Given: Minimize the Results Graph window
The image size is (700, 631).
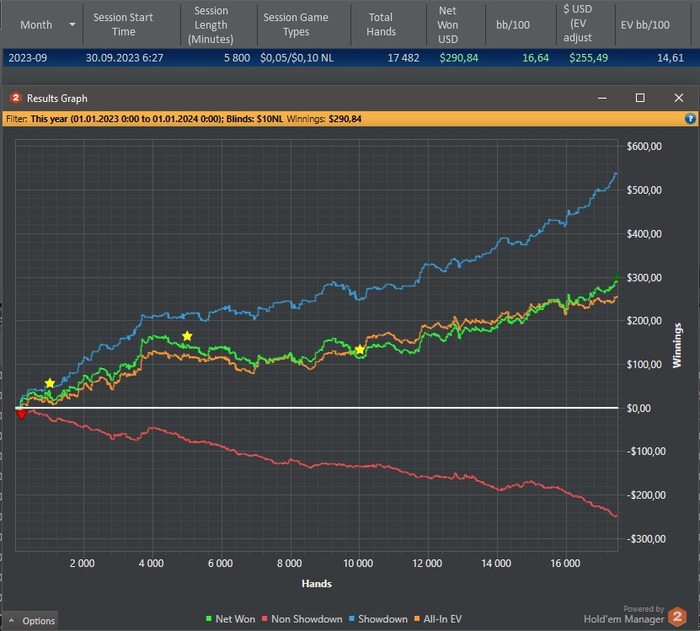Looking at the screenshot, I should (602, 98).
